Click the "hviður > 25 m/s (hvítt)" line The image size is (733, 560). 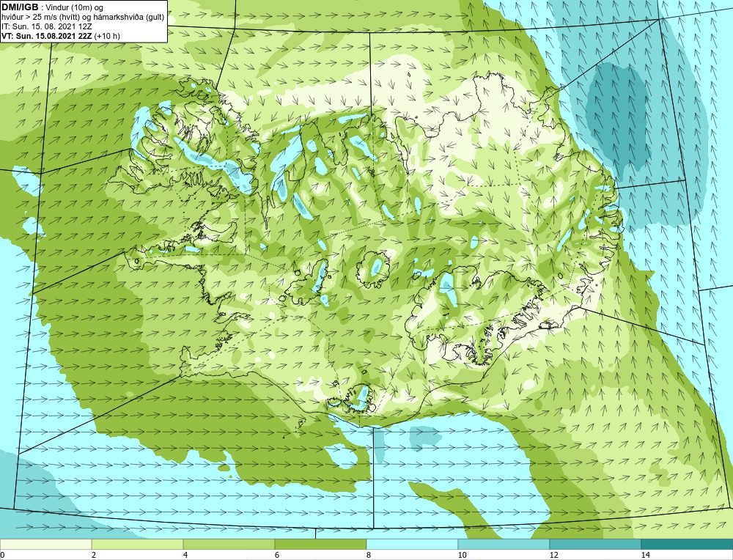tap(41, 17)
